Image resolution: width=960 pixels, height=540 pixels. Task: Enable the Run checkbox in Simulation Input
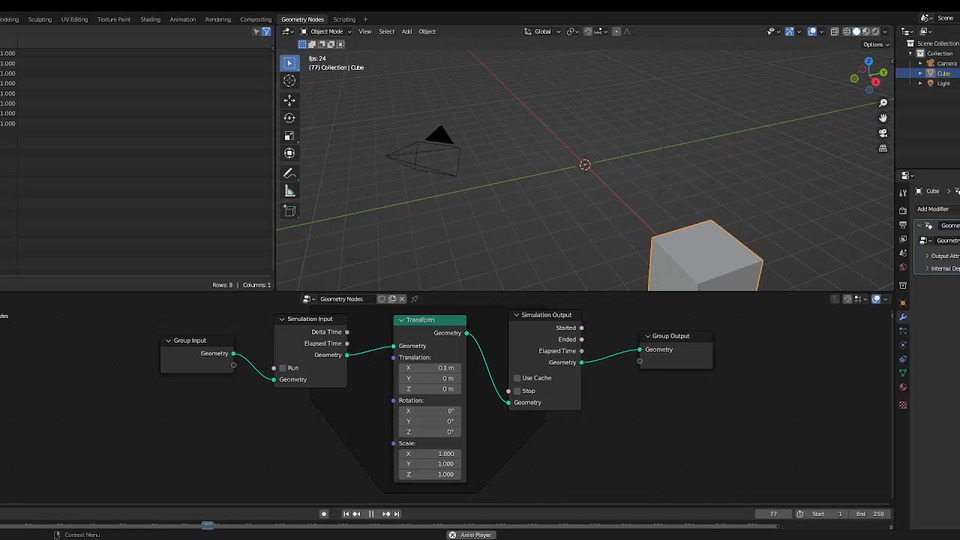(283, 368)
